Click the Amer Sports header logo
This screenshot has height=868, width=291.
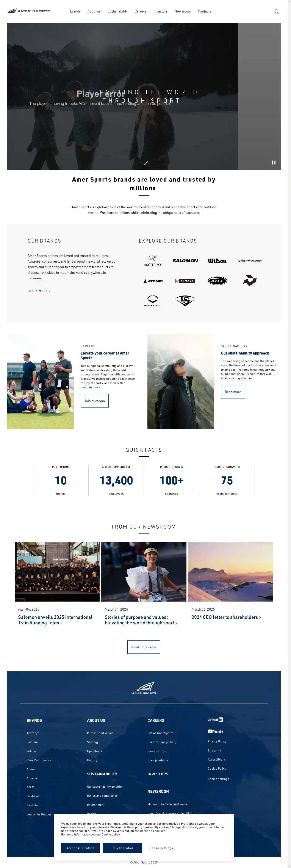coord(29,11)
